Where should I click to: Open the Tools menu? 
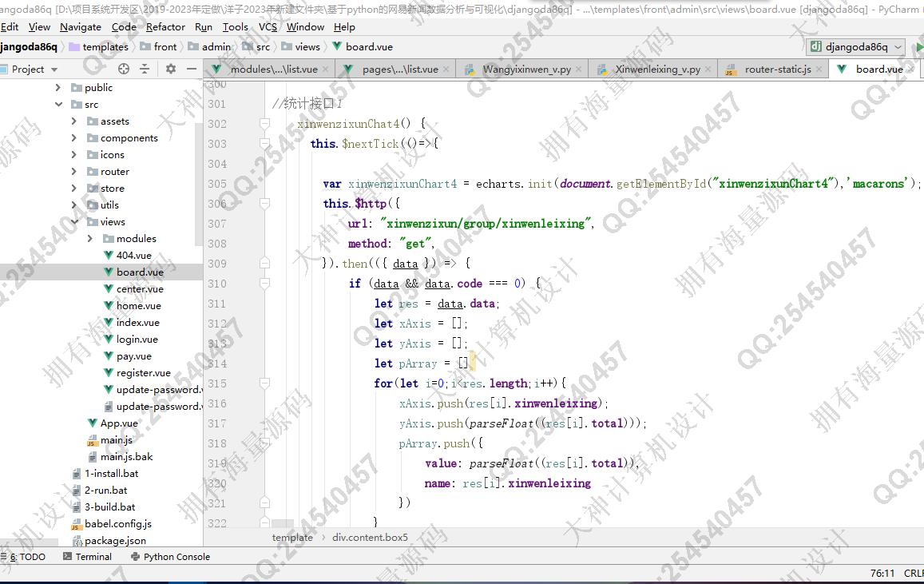pos(235,27)
